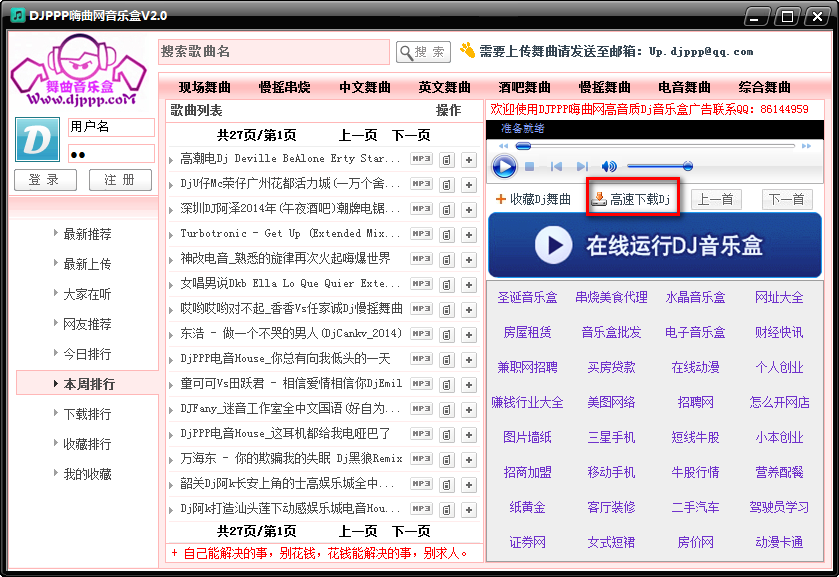
Task: Expand the 最新推荐 sidebar item
Action: tap(87, 234)
